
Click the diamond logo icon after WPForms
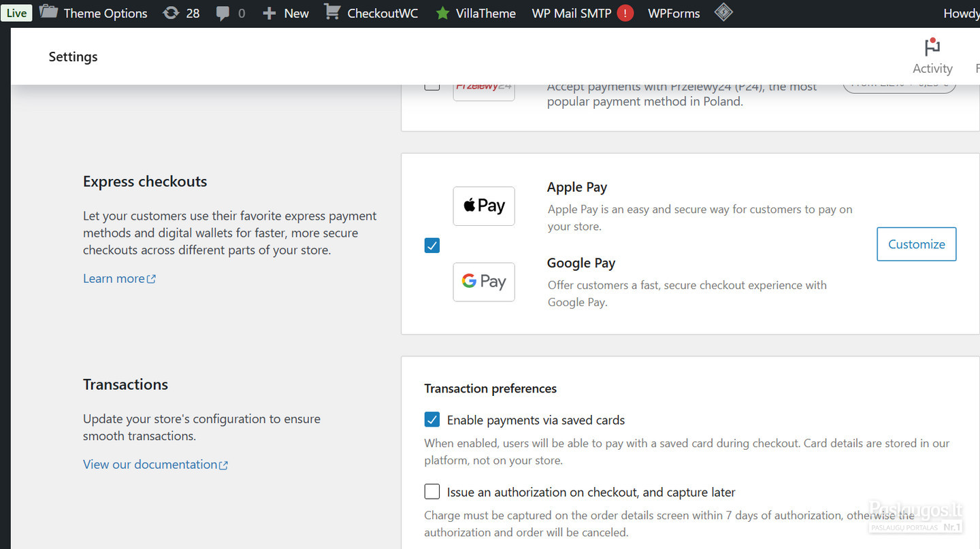[723, 12]
